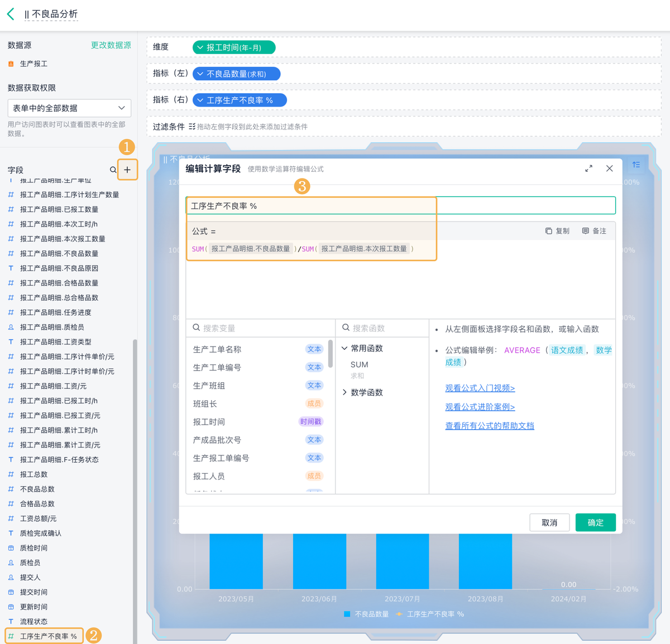Copy the formula using the 复制 icon
Viewport: 670px width, 644px height.
pyautogui.click(x=557, y=230)
